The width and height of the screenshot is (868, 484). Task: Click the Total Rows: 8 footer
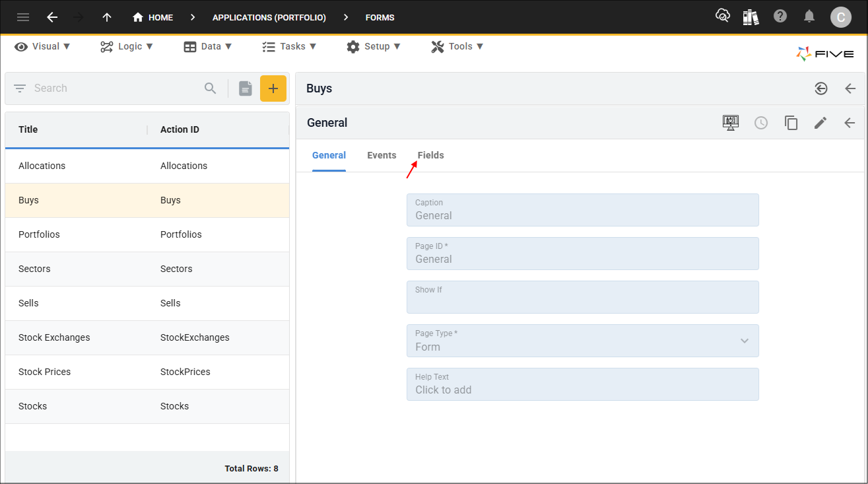point(251,469)
